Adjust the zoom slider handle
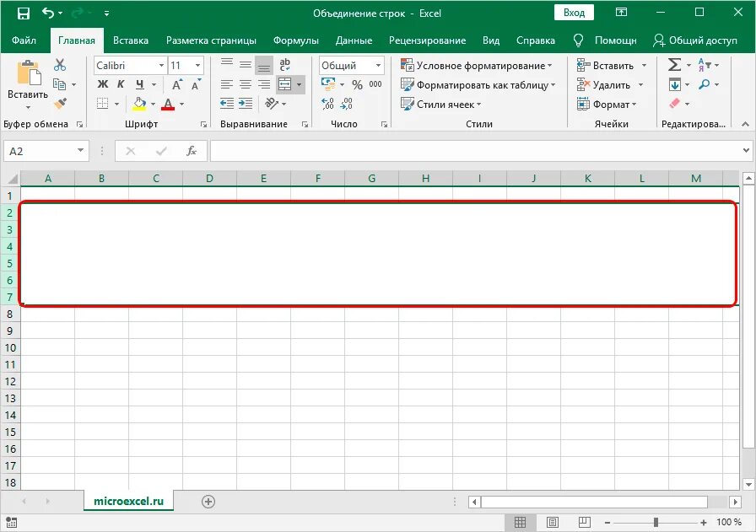 coord(656,523)
